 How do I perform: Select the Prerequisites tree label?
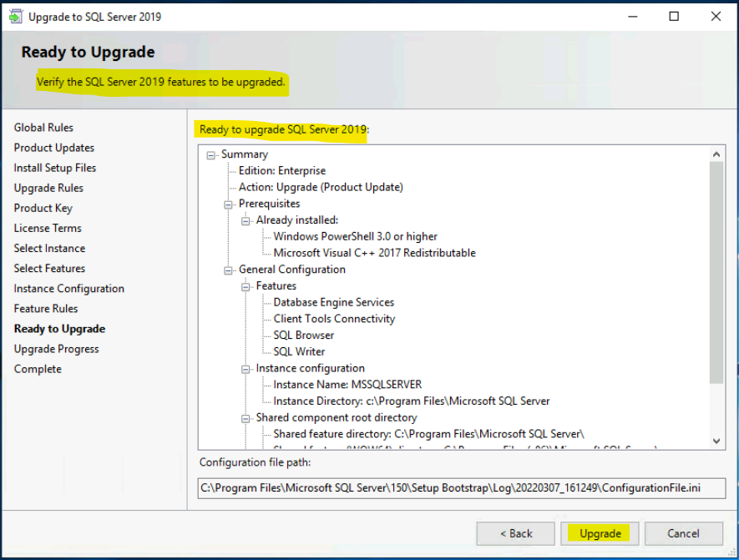click(269, 204)
